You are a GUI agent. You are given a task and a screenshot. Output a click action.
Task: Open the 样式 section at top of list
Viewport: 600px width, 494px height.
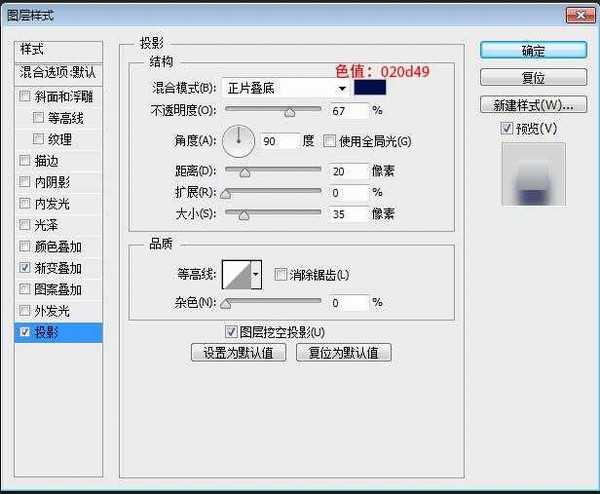click(x=59, y=50)
